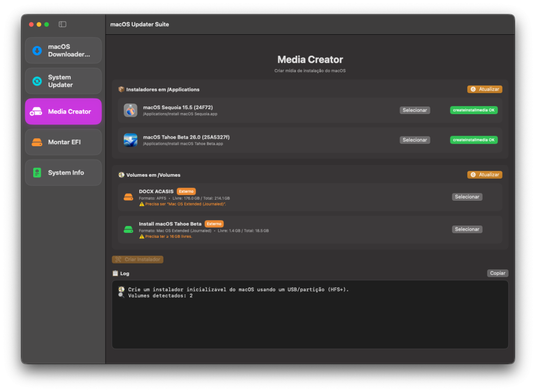The image size is (536, 392).
Task: Click the 'Crie um instalador inicializavel' log line
Action: tap(239, 290)
